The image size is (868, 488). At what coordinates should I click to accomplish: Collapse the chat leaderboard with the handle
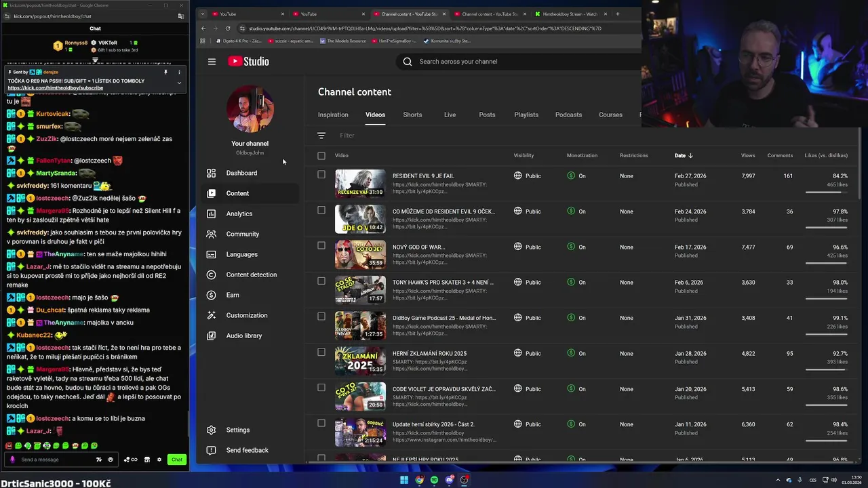coord(95,60)
